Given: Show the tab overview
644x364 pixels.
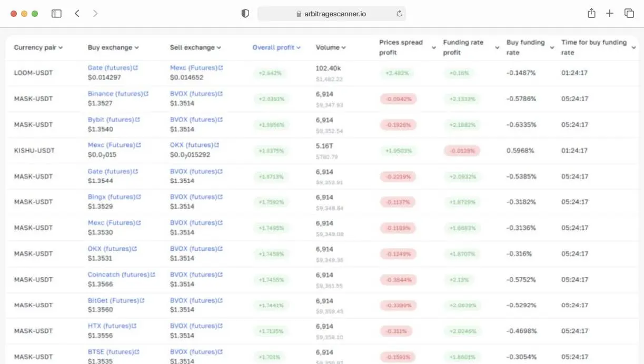Looking at the screenshot, I should [629, 14].
